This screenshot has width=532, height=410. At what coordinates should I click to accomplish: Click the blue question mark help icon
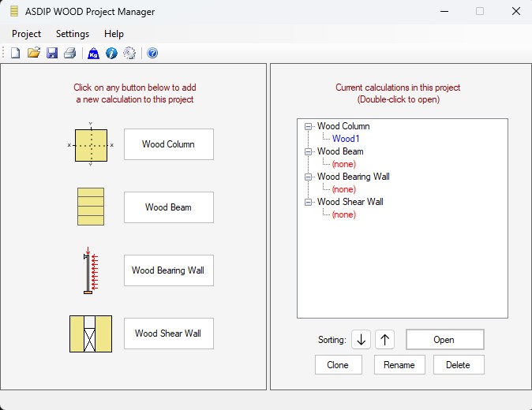(152, 53)
